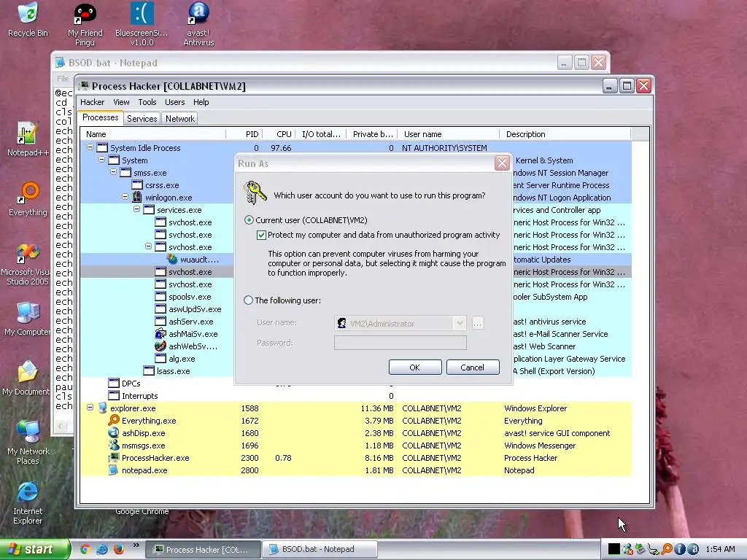Open My Documents desktop icon
This screenshot has height=560, width=747.
point(26,378)
